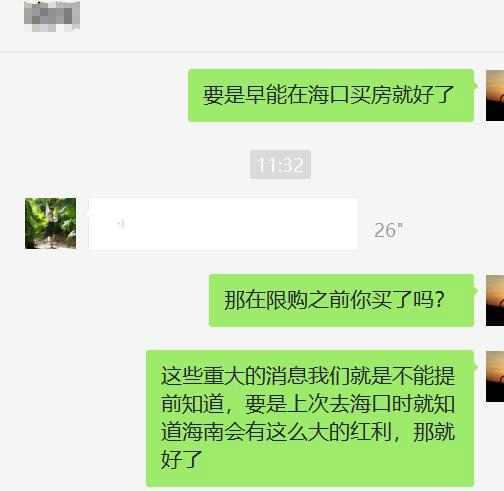Click the divider line below the header
Screen dimensions: 504x491
click(252, 52)
